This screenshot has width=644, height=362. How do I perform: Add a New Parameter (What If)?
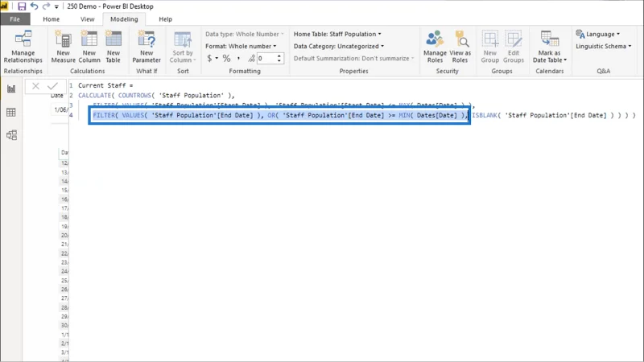click(147, 47)
